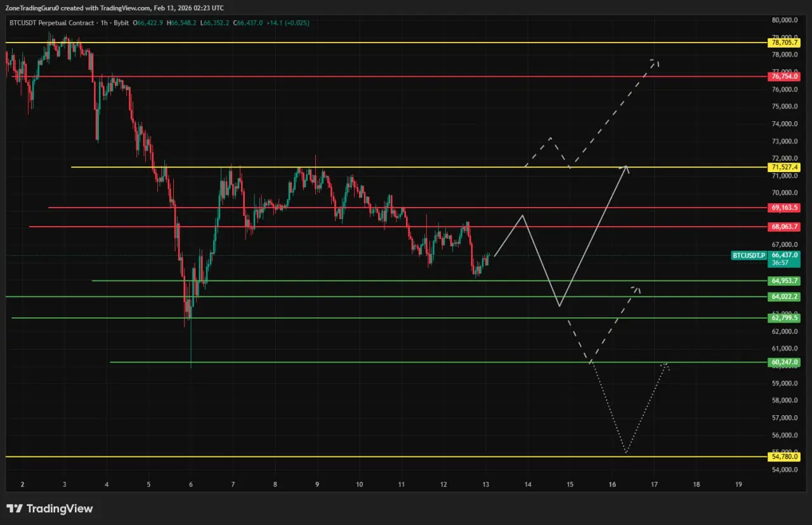
Task: Select the yellow 78,705.7 price label
Action: (x=783, y=43)
